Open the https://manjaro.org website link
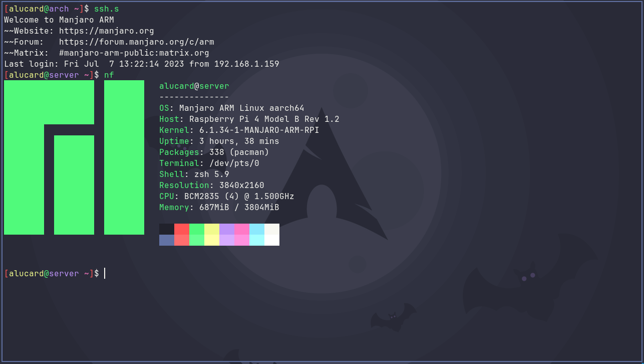The width and height of the screenshot is (644, 364). tap(107, 31)
